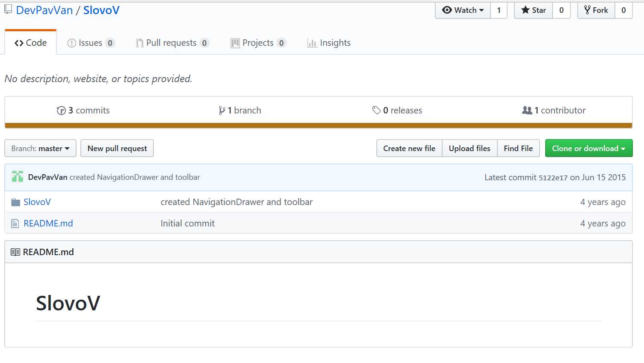The width and height of the screenshot is (644, 363).
Task: View the watchers count of 1
Action: (499, 10)
